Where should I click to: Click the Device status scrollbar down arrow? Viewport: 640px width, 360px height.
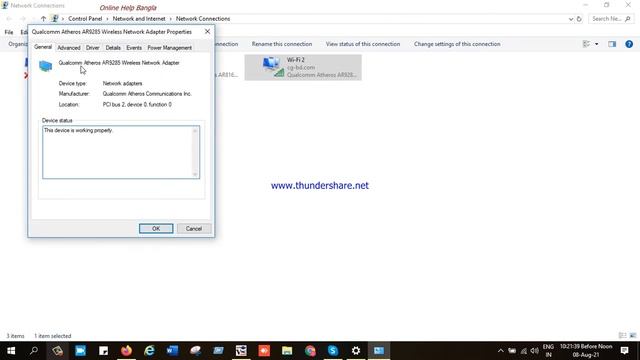tap(195, 174)
